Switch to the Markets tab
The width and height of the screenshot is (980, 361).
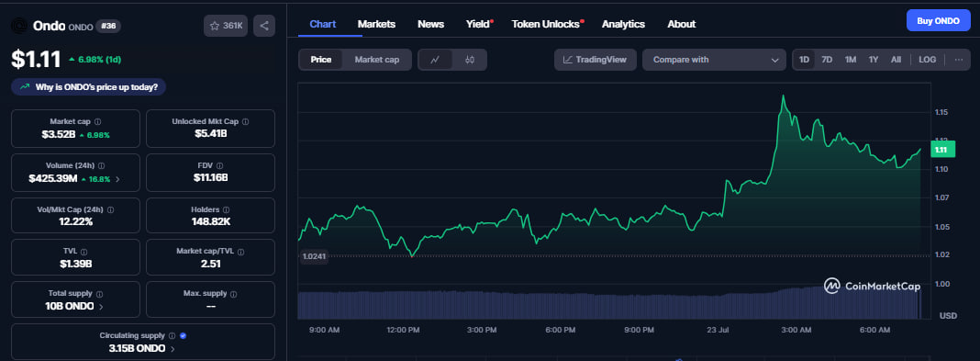376,24
